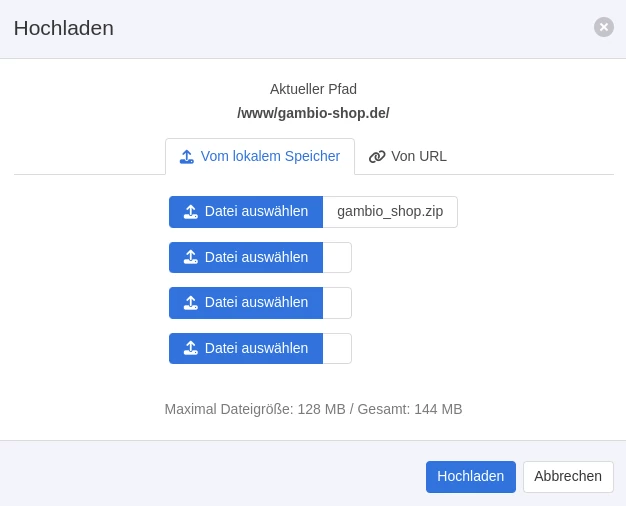This screenshot has height=506, width=626.
Task: Choose a file using third Datei auswählen label
Action: click(256, 303)
